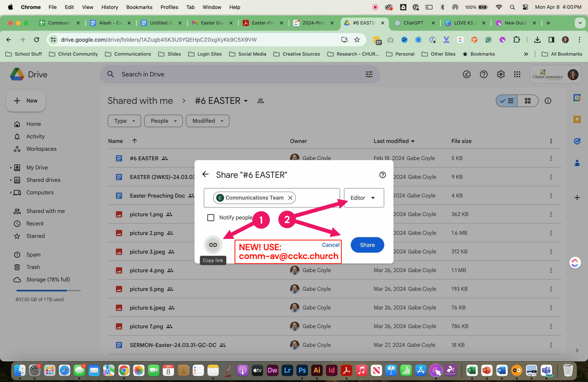Open the Google apps grid

[517, 74]
